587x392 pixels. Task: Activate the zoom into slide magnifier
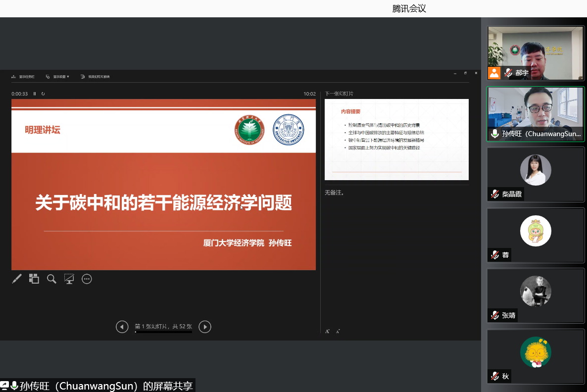pyautogui.click(x=51, y=279)
